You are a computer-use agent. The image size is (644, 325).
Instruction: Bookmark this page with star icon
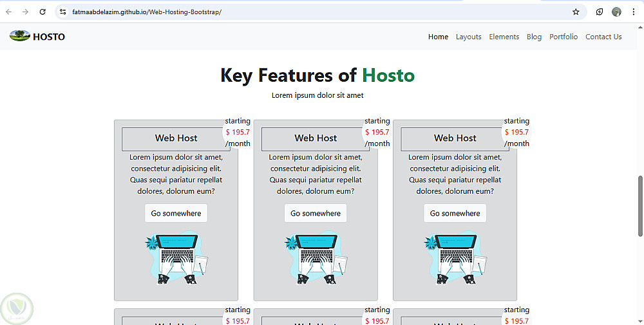coord(576,12)
